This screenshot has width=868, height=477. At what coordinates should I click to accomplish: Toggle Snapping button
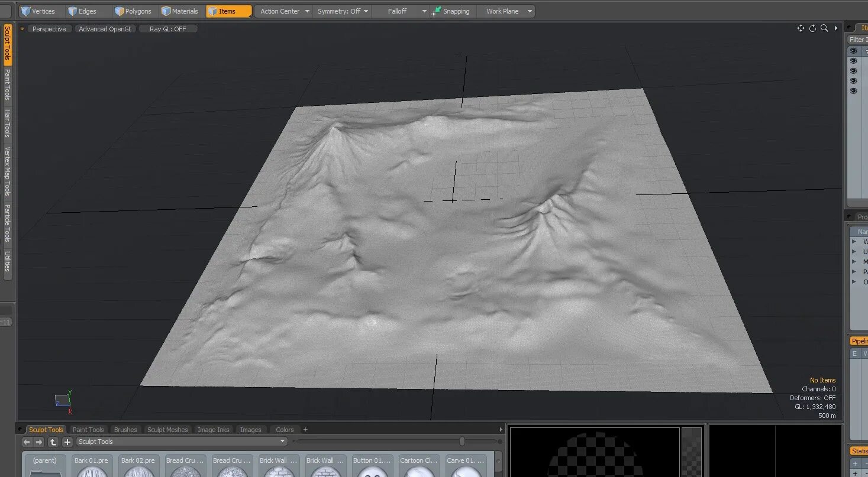coord(453,11)
